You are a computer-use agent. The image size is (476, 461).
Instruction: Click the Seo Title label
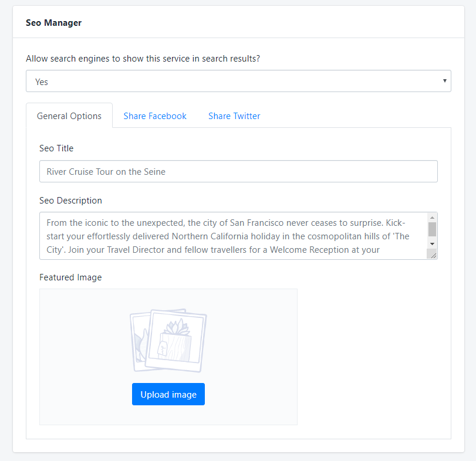[56, 148]
